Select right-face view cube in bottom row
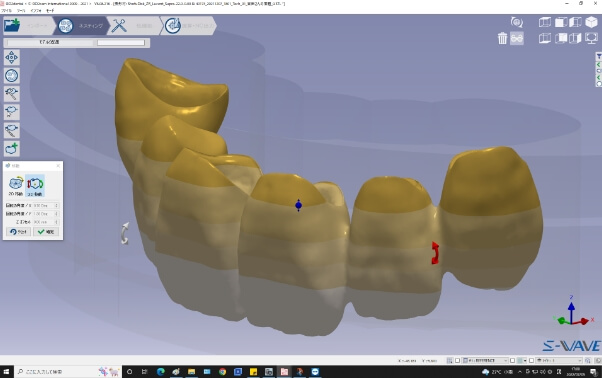 pos(576,38)
